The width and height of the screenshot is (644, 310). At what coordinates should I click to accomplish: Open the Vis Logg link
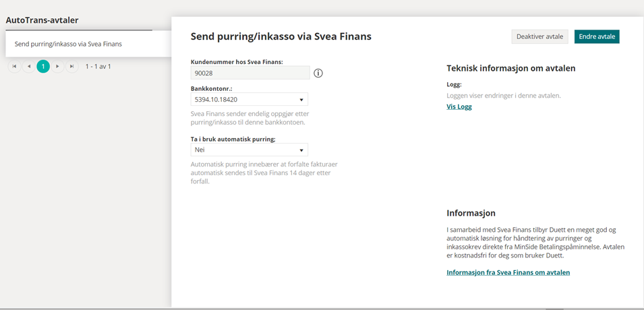459,106
